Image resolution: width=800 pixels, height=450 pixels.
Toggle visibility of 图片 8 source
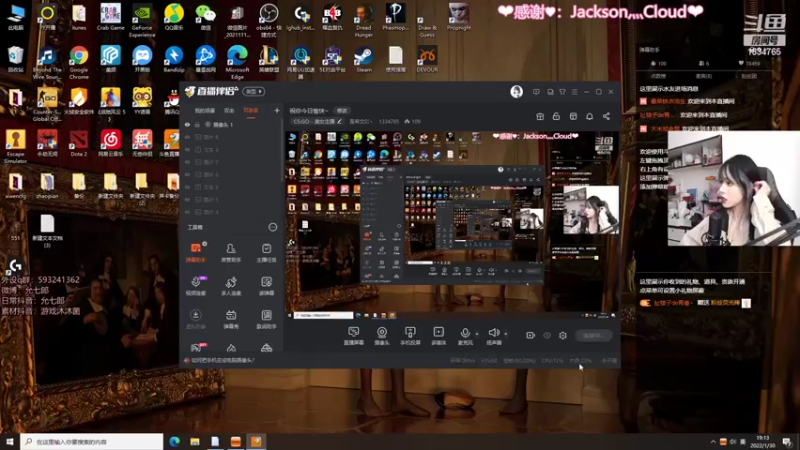tap(187, 137)
